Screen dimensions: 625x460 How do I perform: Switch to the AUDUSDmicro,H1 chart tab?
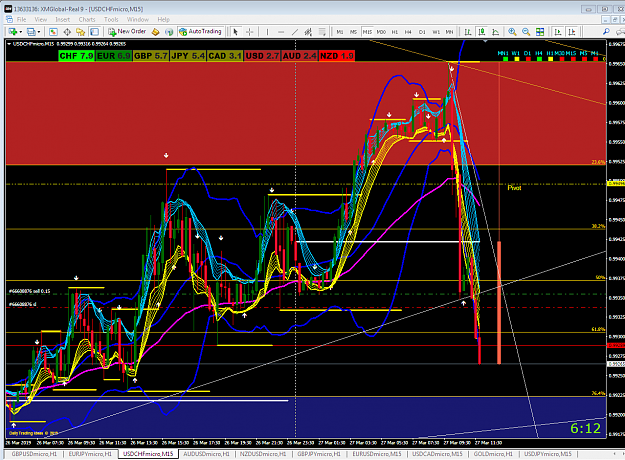pos(206,454)
